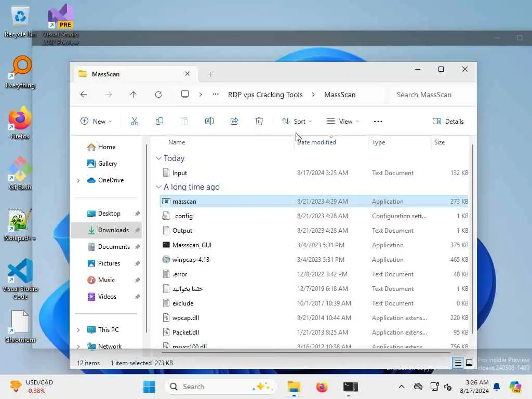Open the See more toolbar ellipsis
This screenshot has width=532, height=399.
tap(378, 122)
